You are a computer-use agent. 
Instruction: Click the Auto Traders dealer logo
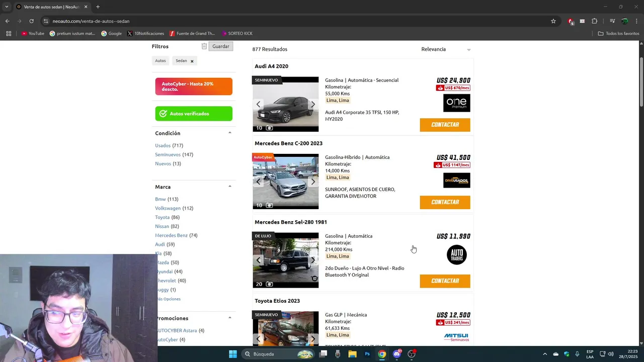pos(457,255)
